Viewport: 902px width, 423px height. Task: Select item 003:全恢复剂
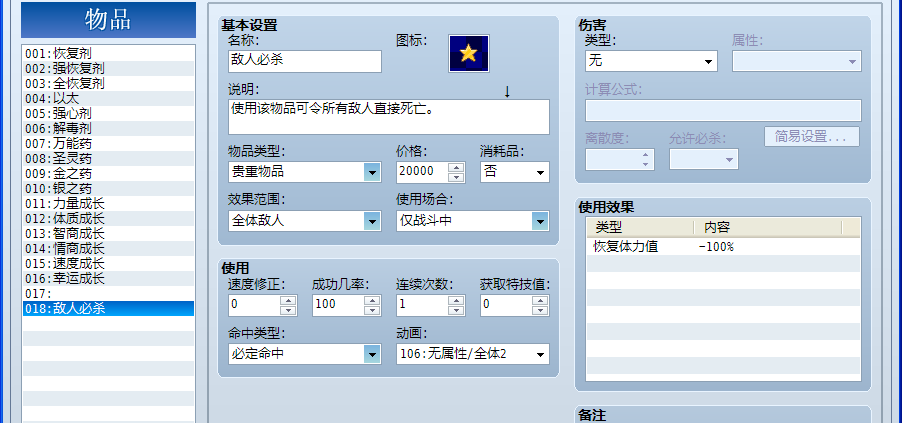108,83
